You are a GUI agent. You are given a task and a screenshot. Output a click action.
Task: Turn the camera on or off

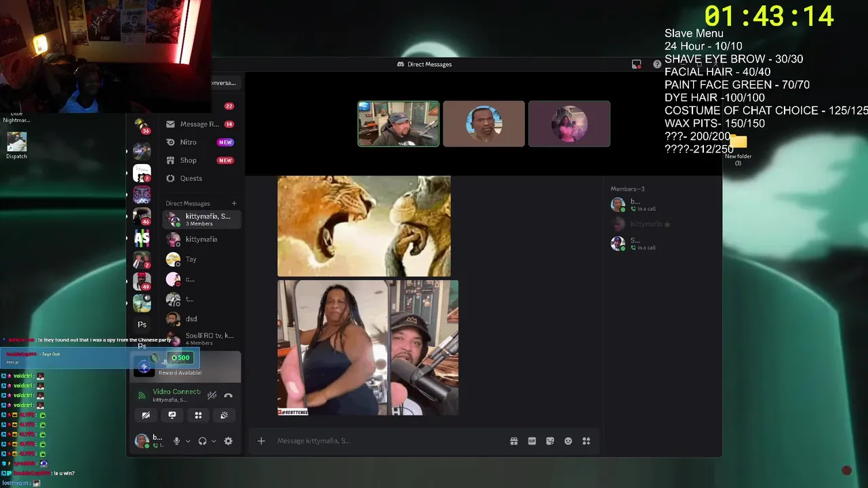pyautogui.click(x=146, y=415)
